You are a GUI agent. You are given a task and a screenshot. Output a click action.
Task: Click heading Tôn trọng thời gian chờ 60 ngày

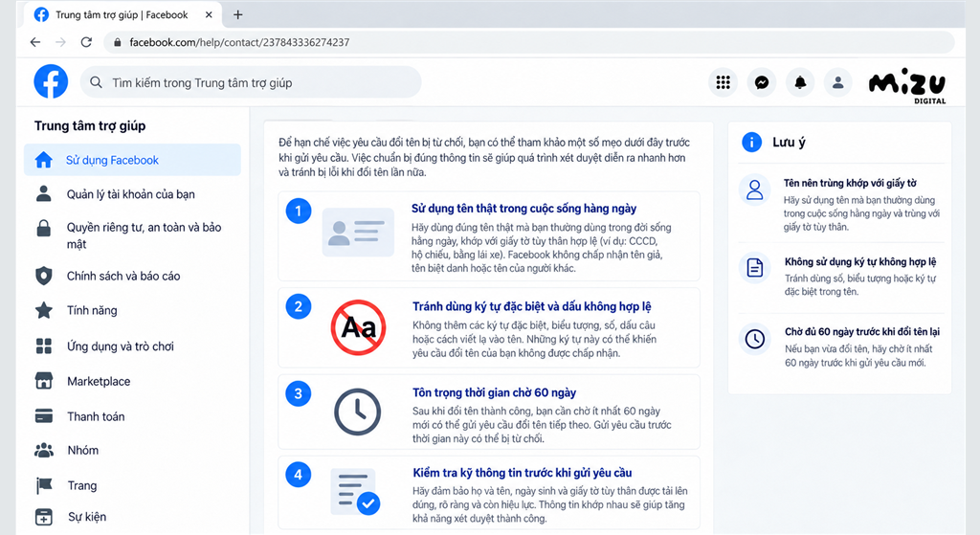coord(495,392)
